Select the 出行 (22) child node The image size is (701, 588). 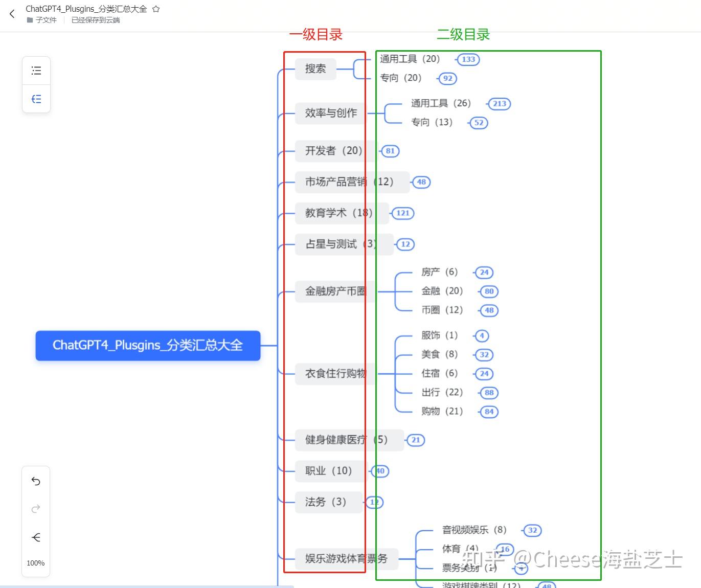[x=442, y=392]
